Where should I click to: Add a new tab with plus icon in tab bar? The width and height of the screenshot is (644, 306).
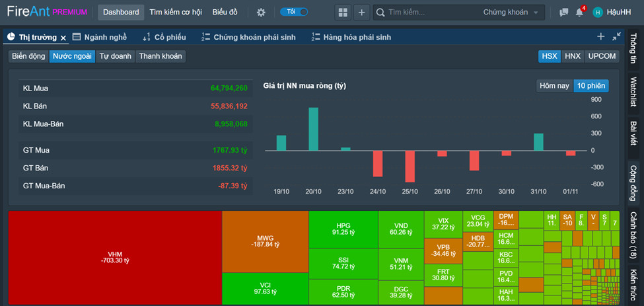pos(600,37)
